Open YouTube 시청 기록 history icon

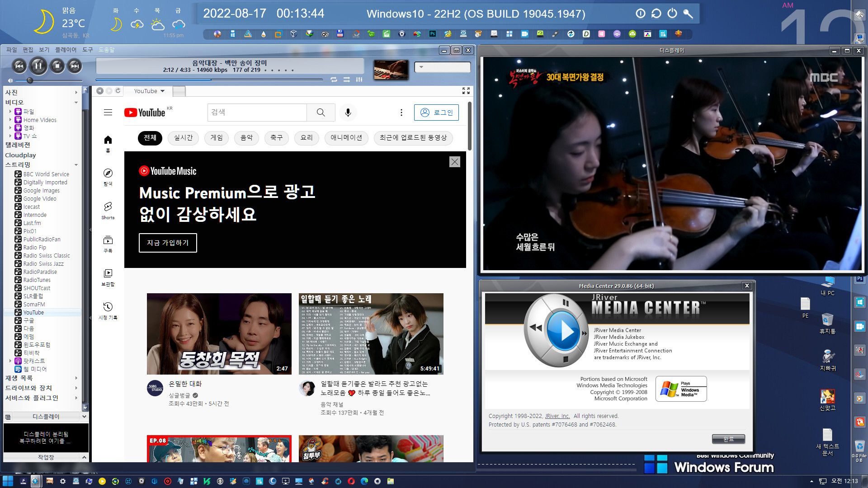point(108,311)
